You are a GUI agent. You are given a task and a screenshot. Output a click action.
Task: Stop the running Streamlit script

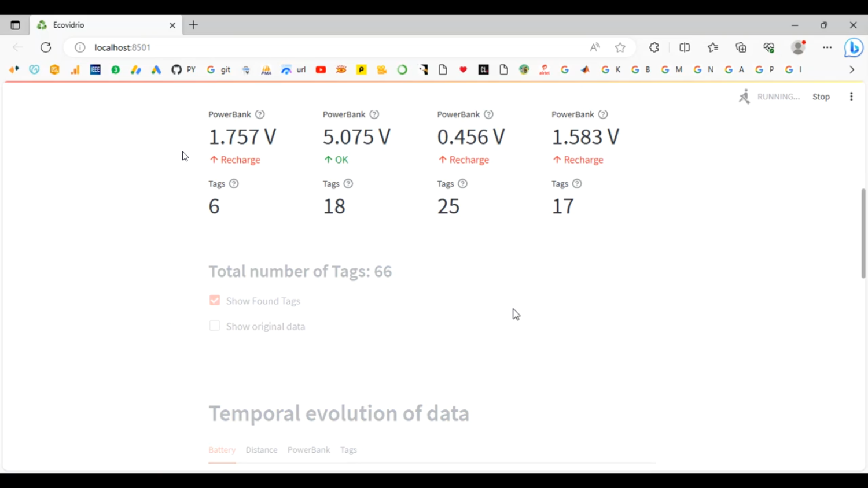pos(821,97)
